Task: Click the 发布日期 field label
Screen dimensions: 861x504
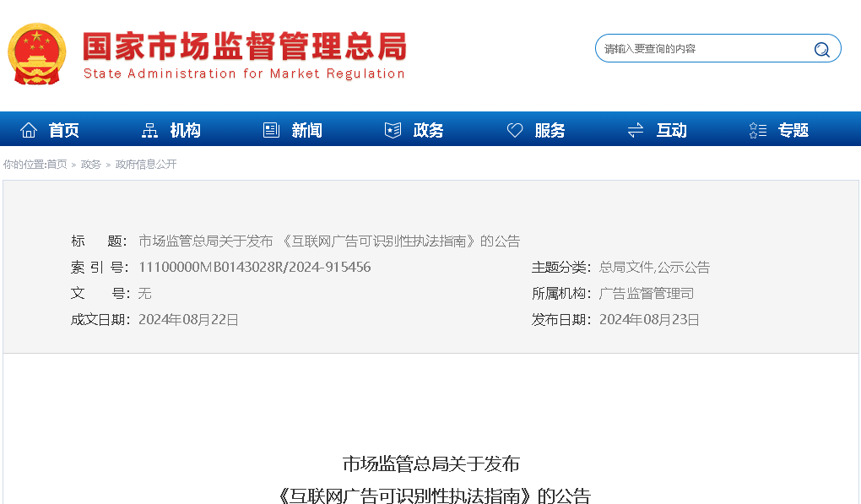Action: (x=561, y=319)
